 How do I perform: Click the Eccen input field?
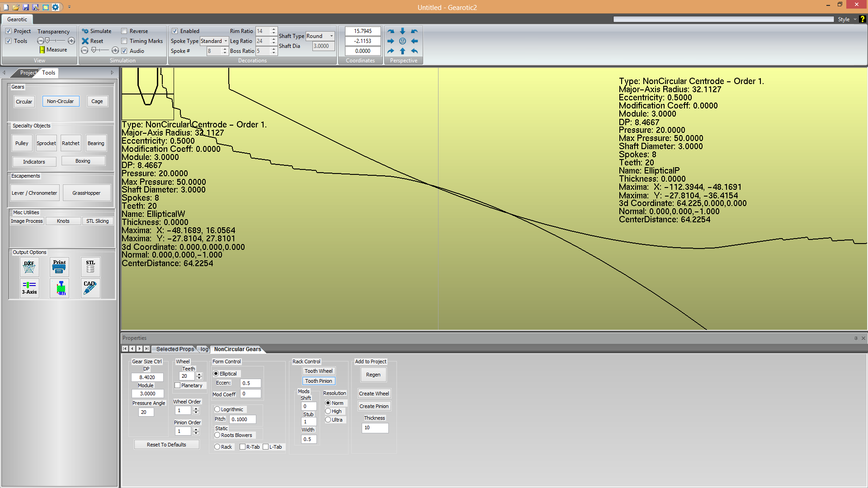250,383
